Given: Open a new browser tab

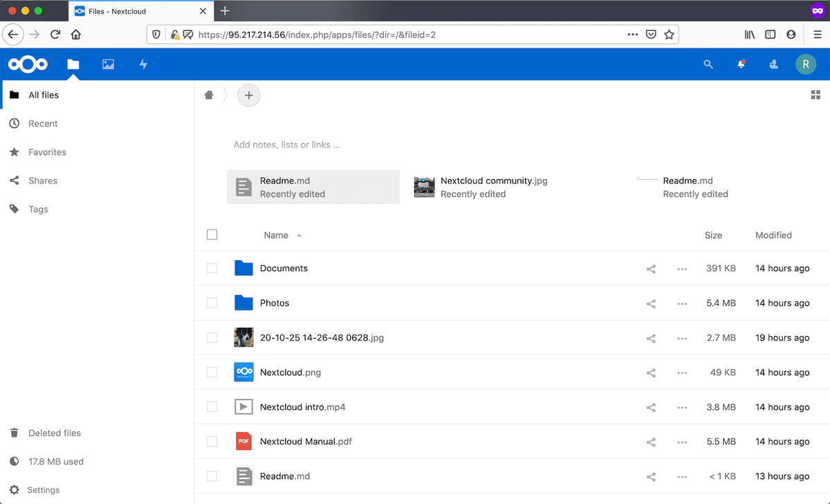Looking at the screenshot, I should pos(225,11).
